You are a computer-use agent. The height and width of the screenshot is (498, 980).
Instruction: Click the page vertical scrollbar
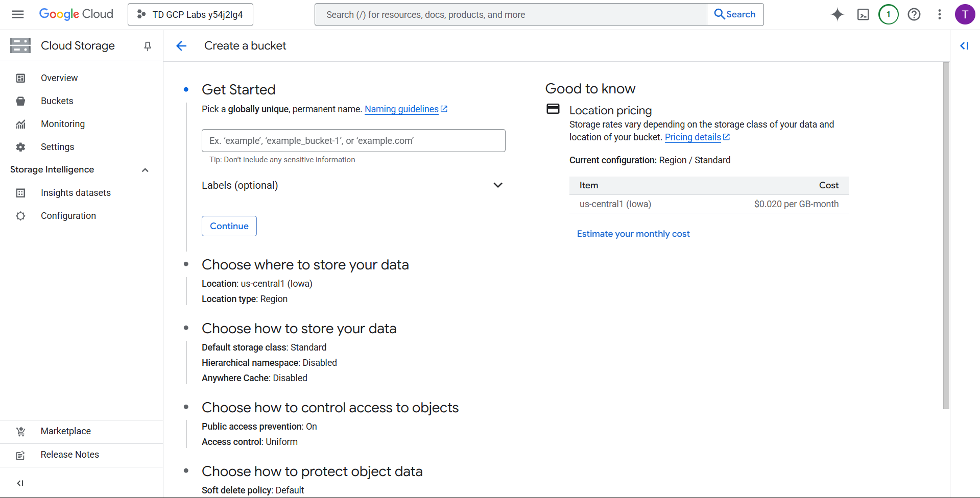[x=946, y=235]
